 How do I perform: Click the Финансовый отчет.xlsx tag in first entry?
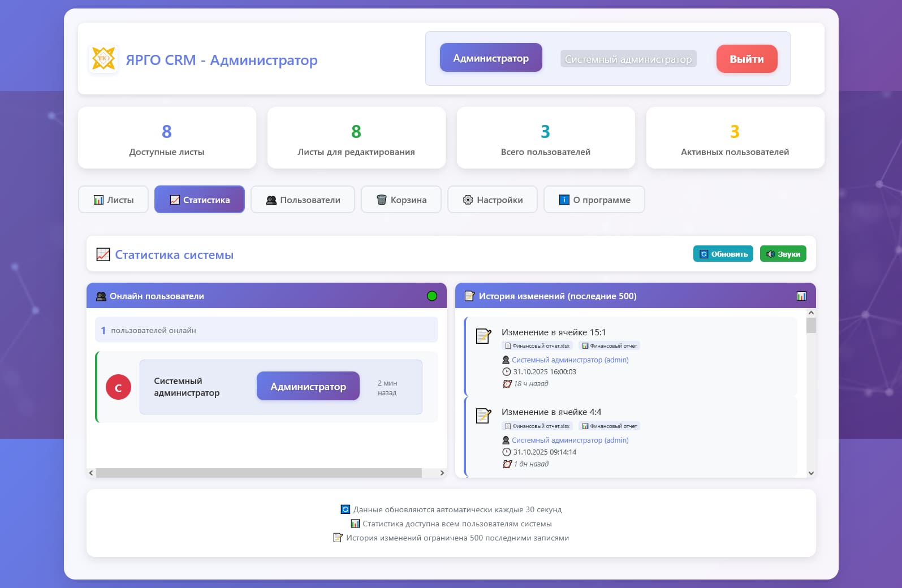pos(537,345)
